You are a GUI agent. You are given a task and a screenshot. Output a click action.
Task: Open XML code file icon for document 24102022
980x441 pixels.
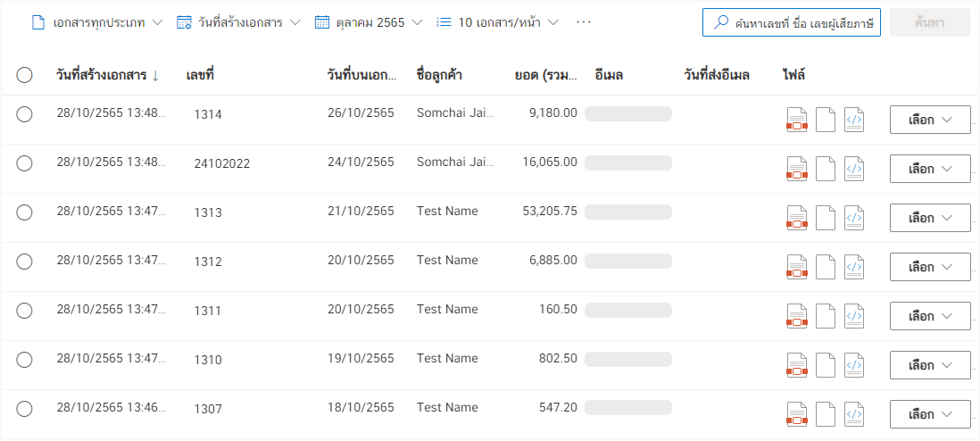point(854,169)
